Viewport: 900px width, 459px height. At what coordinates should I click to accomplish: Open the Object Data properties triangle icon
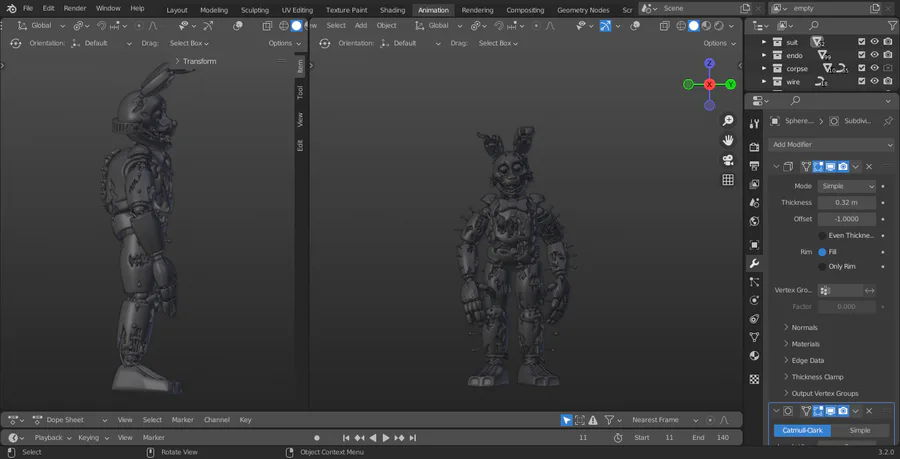tap(755, 337)
